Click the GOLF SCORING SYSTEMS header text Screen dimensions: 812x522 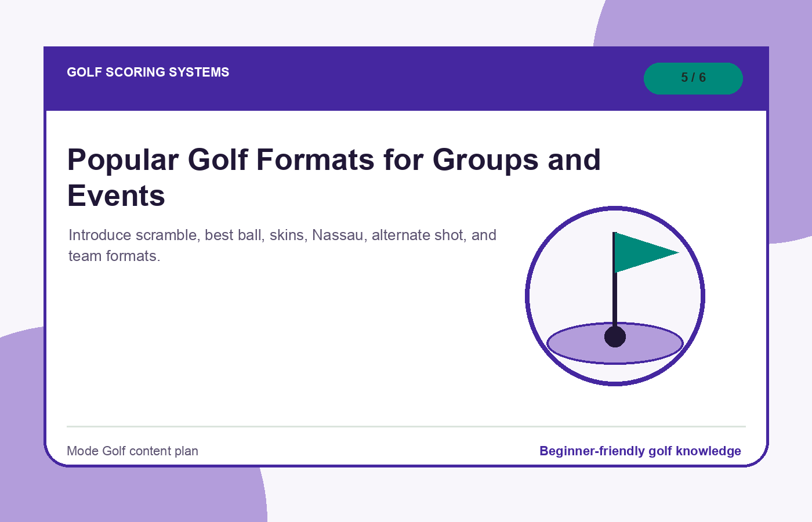[148, 72]
